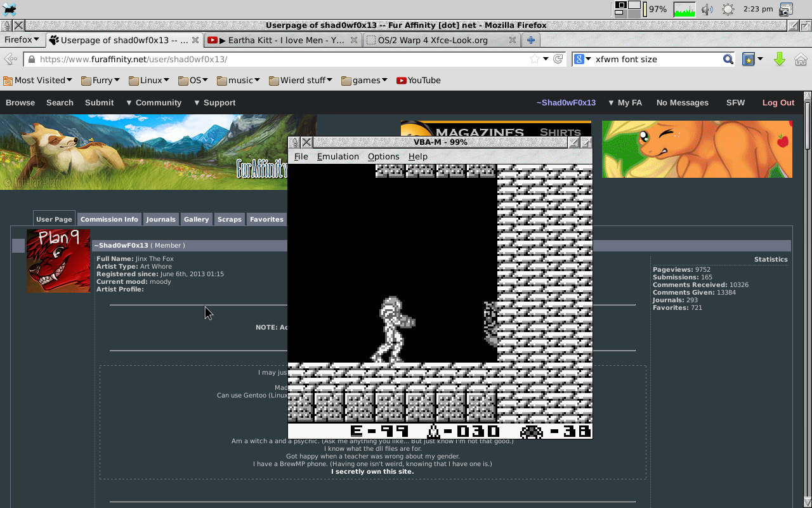The height and width of the screenshot is (508, 812).
Task: Switch to the OS/2 Warp 4 Xfce-Look tab
Action: point(442,40)
